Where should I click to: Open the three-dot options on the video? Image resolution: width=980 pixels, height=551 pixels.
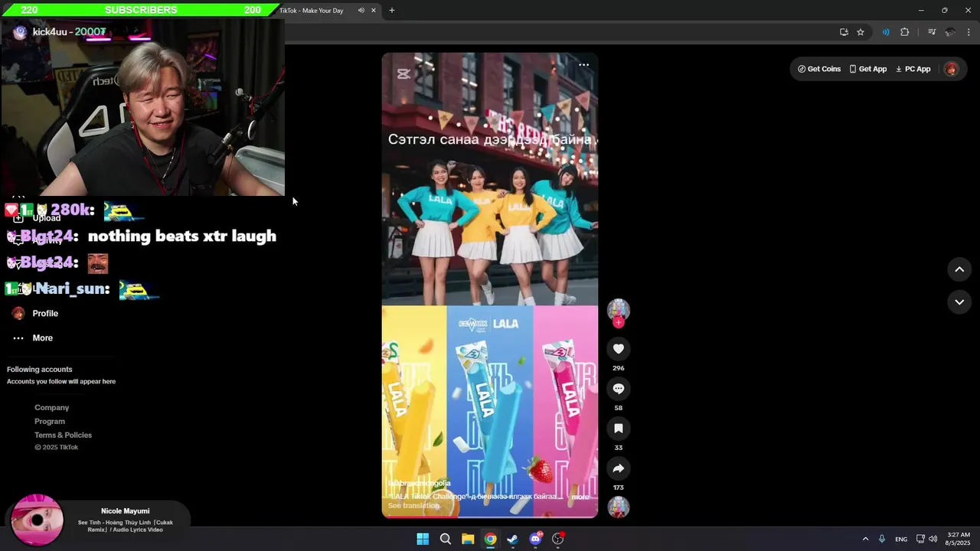tap(584, 65)
